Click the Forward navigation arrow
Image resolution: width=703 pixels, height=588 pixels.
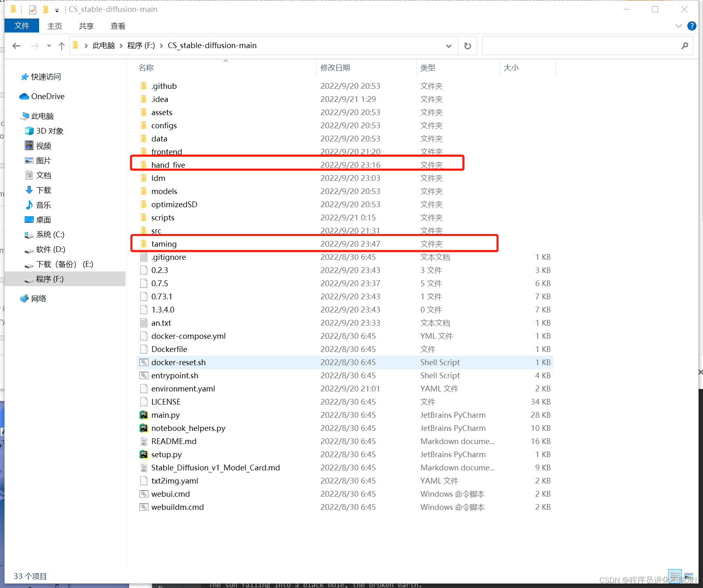pyautogui.click(x=35, y=46)
